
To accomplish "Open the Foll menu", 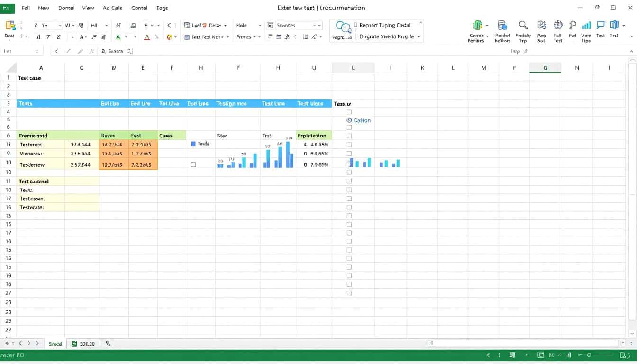I will pos(26,8).
